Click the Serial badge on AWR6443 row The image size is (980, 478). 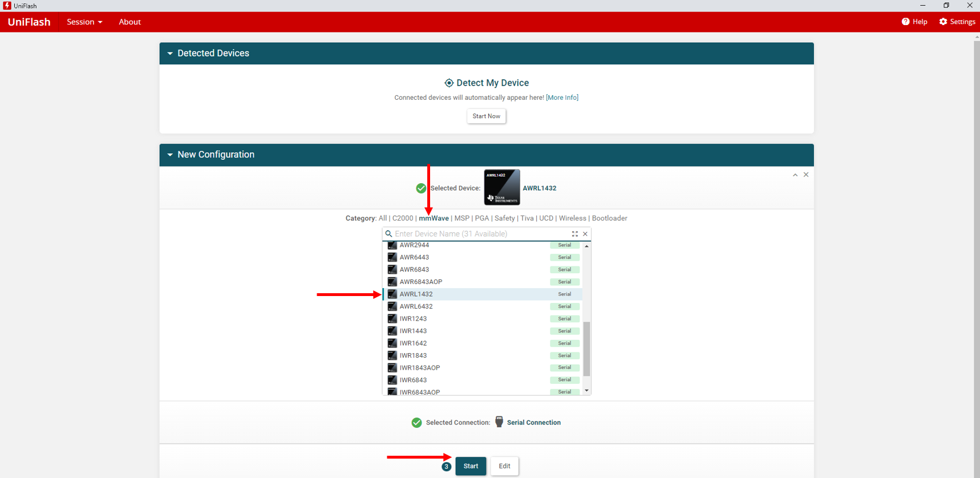pyautogui.click(x=565, y=257)
